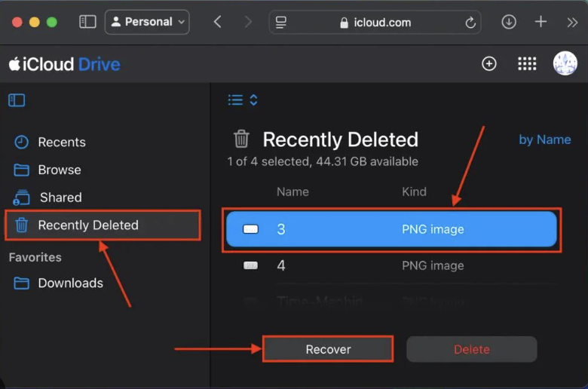The height and width of the screenshot is (389, 588).
Task: Click the Recently Deleted heading trash icon
Action: point(241,139)
